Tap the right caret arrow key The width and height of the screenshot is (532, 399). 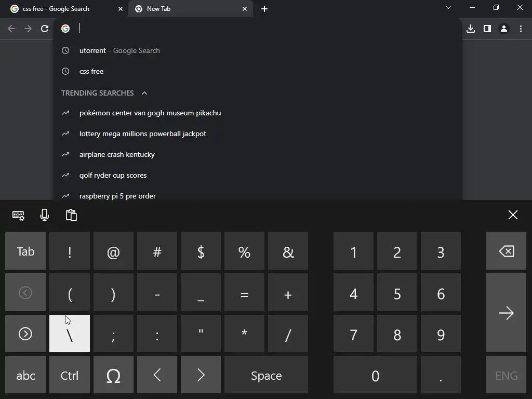point(201,375)
